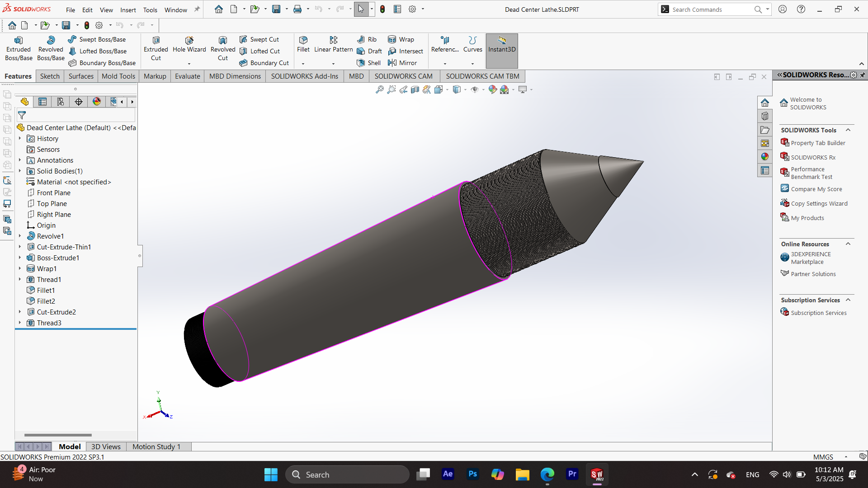Collapse the Subscription Services section

pyautogui.click(x=848, y=300)
